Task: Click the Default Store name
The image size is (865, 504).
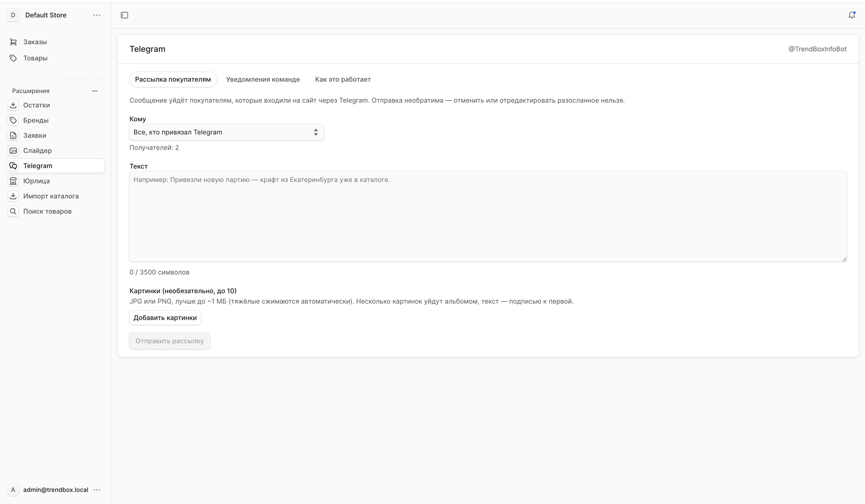Action: coord(46,15)
